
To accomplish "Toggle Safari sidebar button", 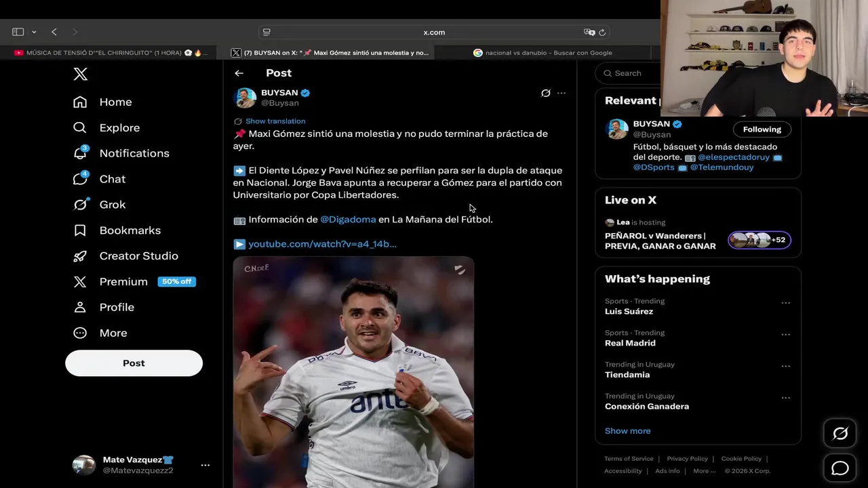I will pos(18,32).
